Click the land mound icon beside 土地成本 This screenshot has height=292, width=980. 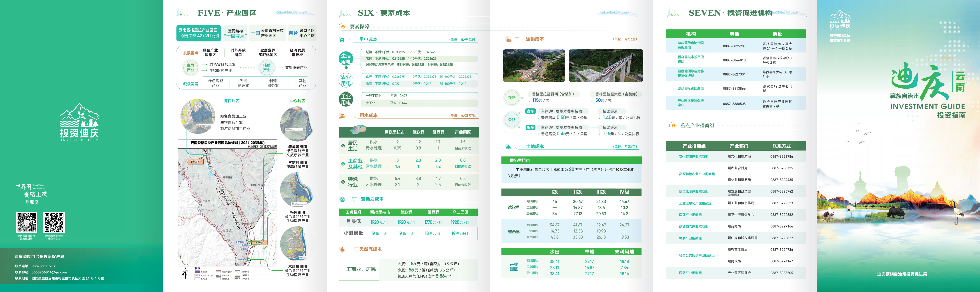click(508, 147)
